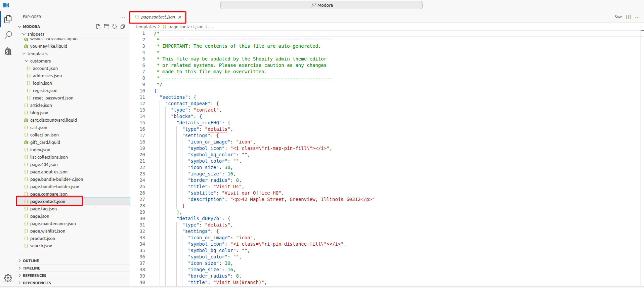
Task: Open the Search view in activity bar
Action: pos(8,35)
